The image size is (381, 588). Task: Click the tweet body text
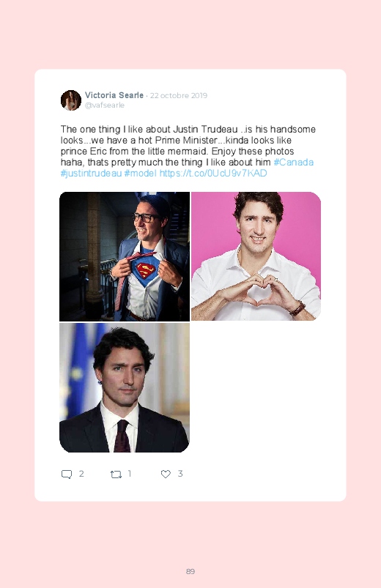pos(188,151)
